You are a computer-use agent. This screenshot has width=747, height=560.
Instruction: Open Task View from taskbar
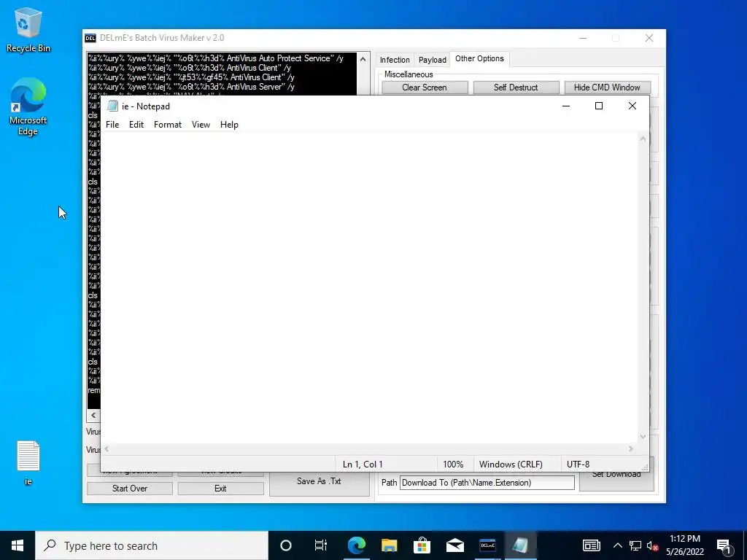321,545
